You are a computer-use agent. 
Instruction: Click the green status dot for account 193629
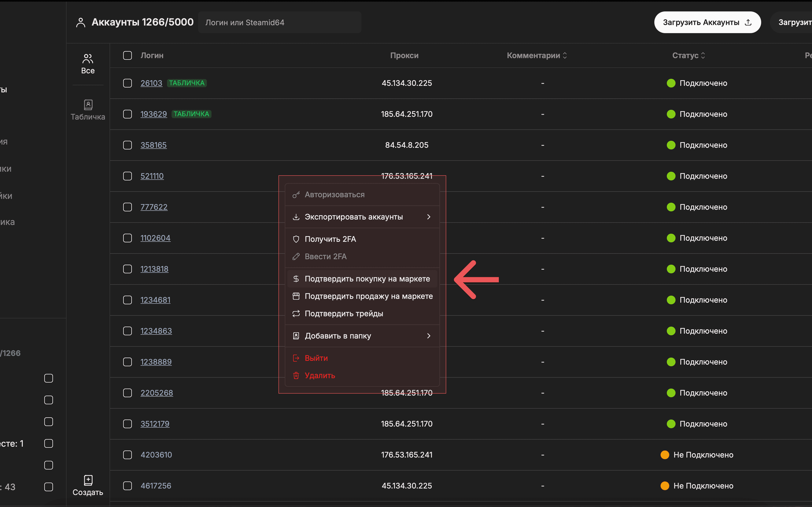pyautogui.click(x=671, y=114)
